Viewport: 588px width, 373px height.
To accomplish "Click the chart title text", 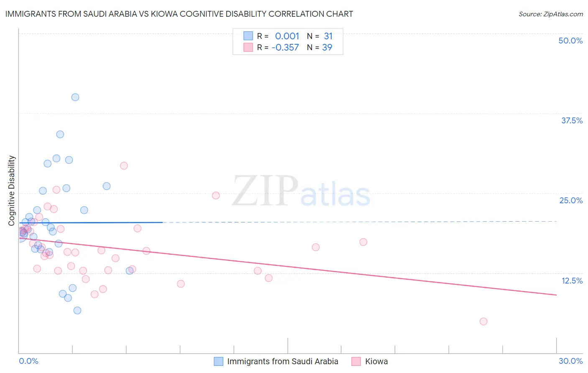I will click(179, 14).
